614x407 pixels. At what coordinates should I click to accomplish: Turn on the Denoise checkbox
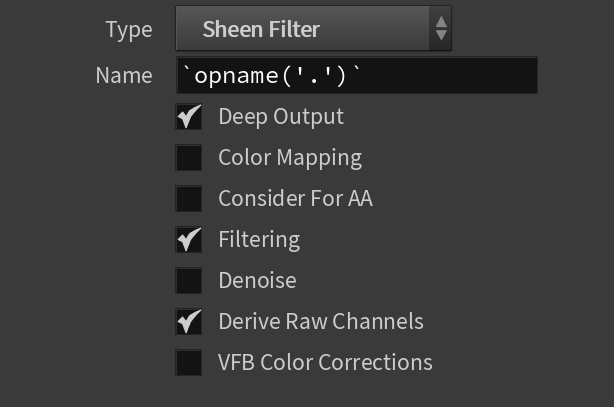(x=188, y=281)
